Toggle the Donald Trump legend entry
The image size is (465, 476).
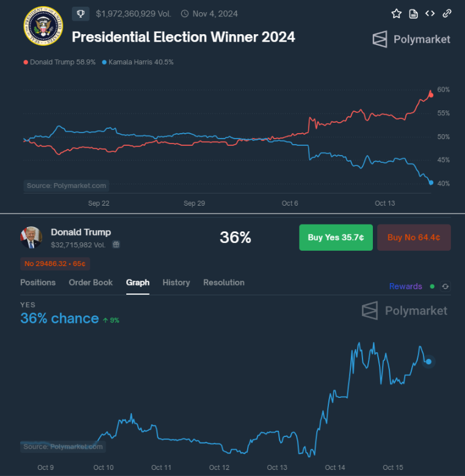point(59,62)
